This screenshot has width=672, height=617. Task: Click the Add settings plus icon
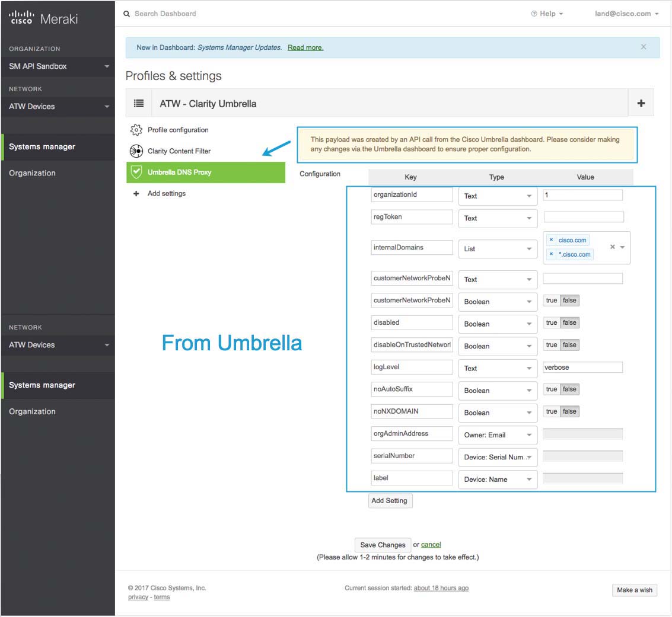[x=136, y=194]
